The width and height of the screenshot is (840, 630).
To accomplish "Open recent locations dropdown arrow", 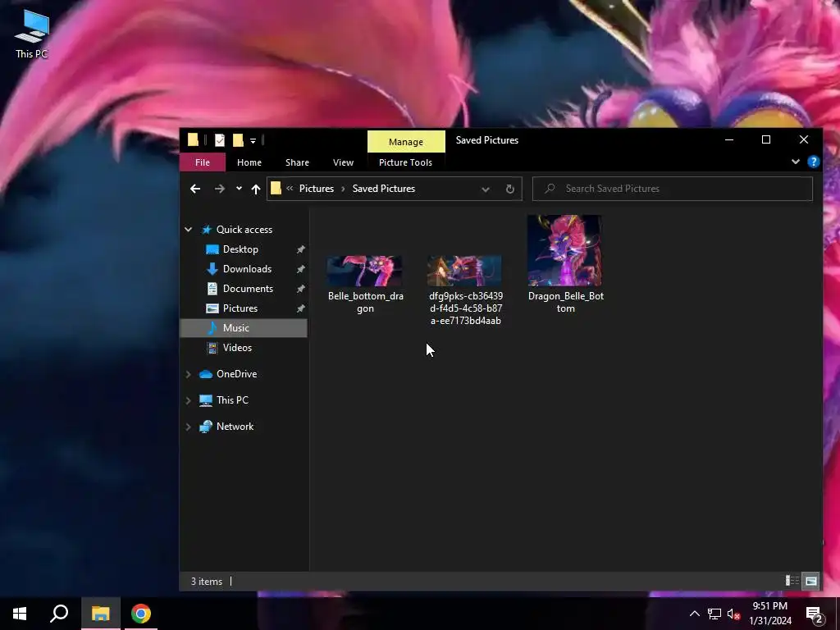I will tap(239, 189).
